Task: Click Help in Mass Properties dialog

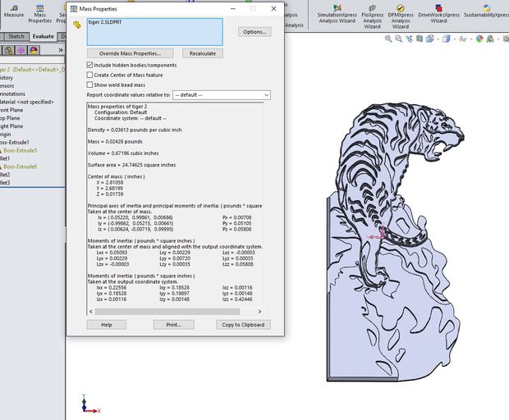Action: 107,325
